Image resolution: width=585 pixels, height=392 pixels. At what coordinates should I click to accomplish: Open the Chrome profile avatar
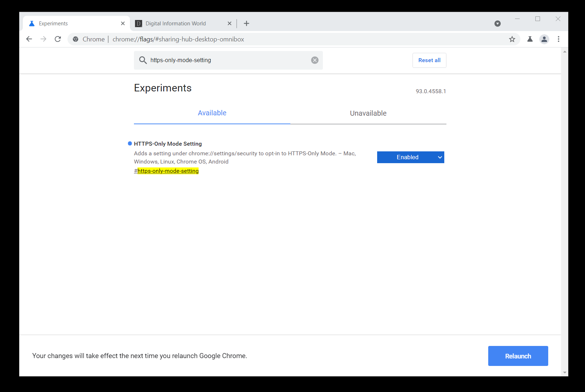[544, 39]
